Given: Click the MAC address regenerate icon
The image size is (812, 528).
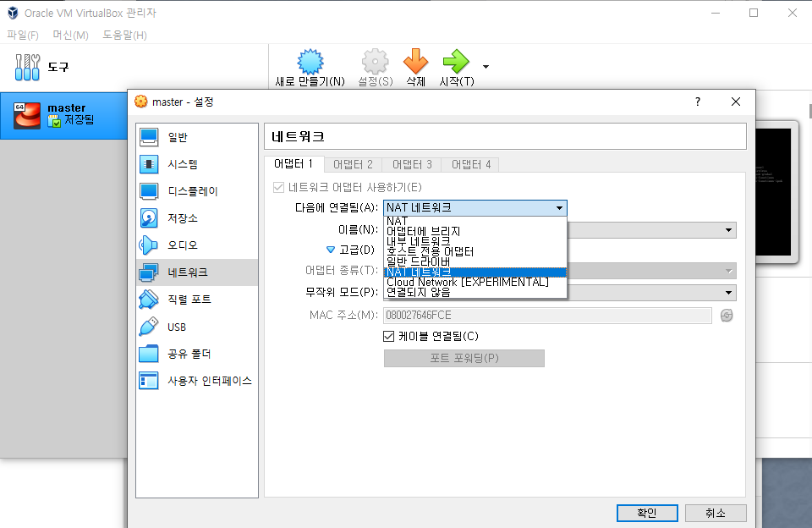Looking at the screenshot, I should point(727,315).
